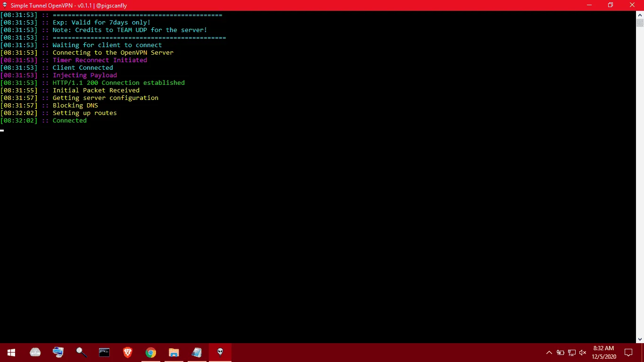Open the network tray icon

pyautogui.click(x=571, y=352)
